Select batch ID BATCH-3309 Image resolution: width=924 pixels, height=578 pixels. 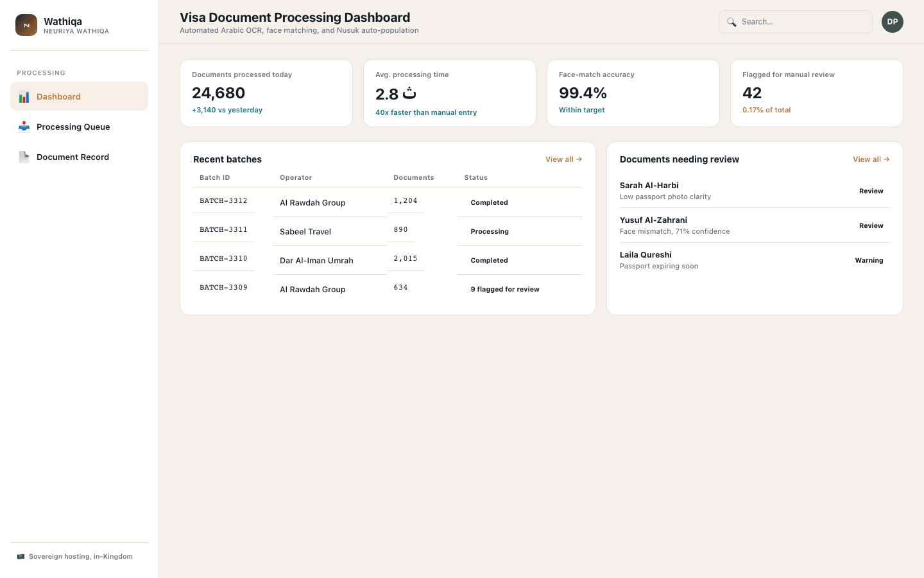(x=223, y=288)
